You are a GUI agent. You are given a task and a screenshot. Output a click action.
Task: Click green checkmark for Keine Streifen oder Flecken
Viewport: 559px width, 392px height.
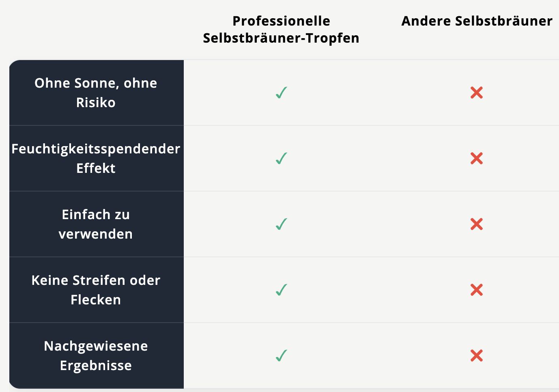(x=282, y=290)
